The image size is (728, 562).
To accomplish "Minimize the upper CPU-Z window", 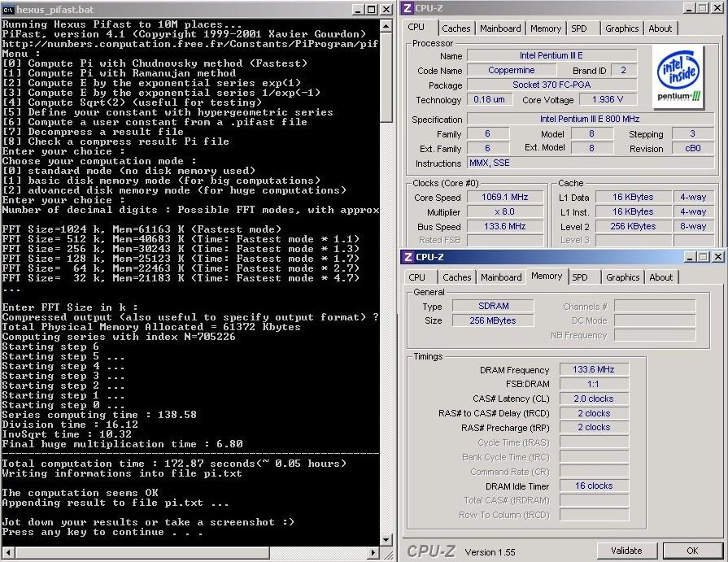I will click(690, 8).
